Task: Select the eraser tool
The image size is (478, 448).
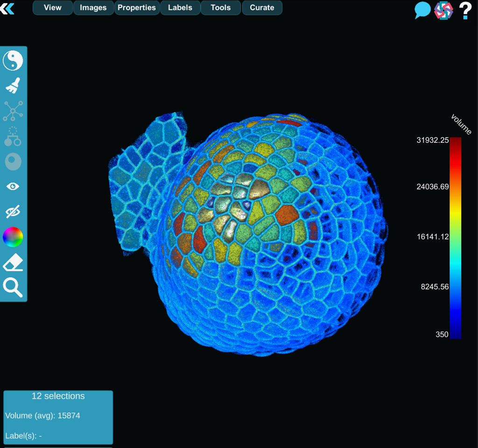Action: [x=13, y=262]
